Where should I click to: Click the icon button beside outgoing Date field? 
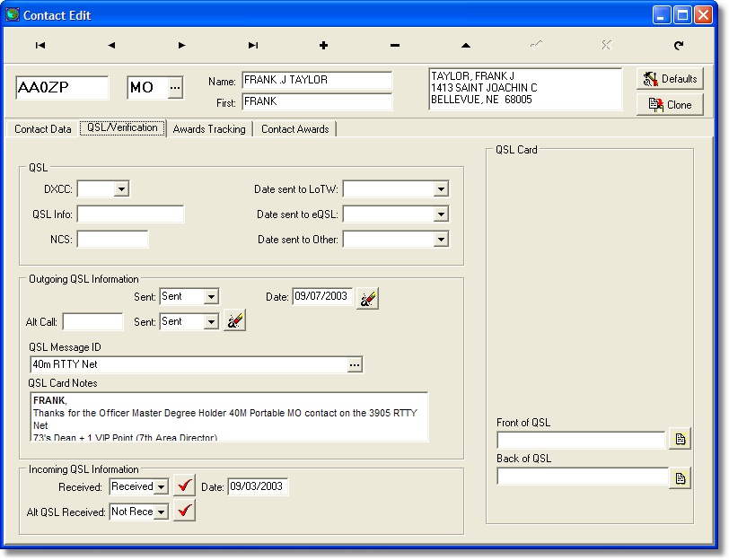tap(367, 299)
